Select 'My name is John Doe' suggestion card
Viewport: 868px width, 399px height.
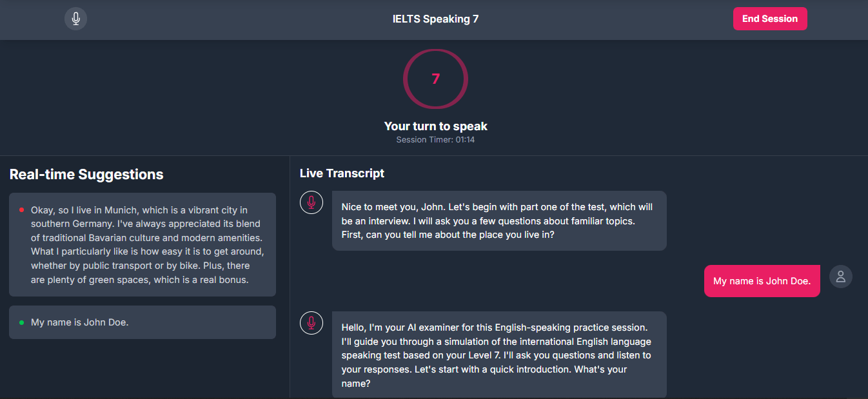pyautogui.click(x=143, y=322)
